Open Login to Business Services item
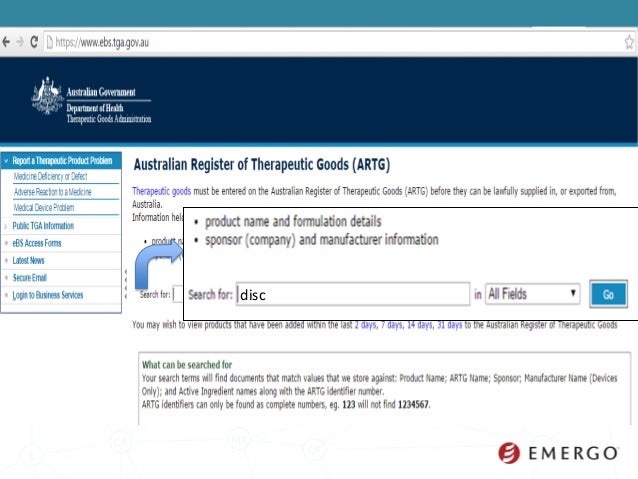The height and width of the screenshot is (479, 638). pos(48,295)
